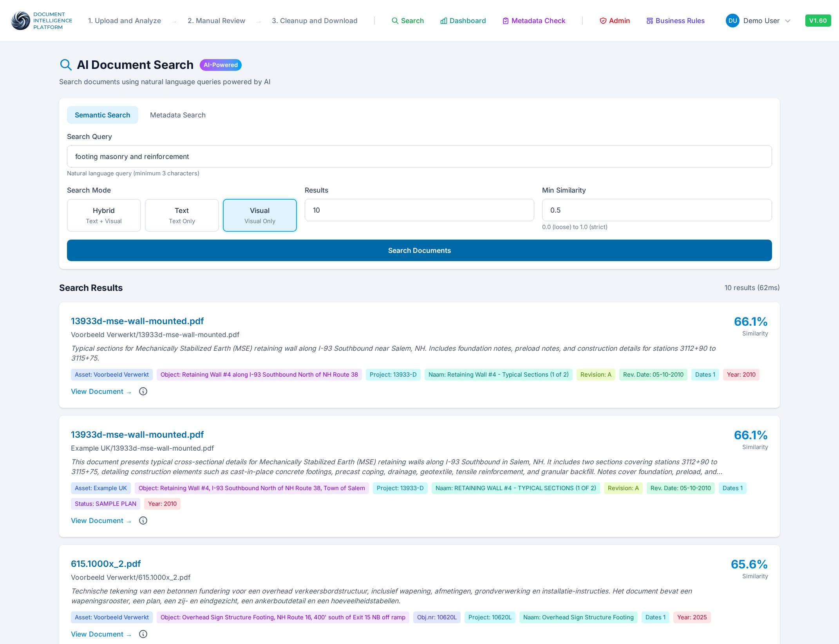Open first 13933d-mse-wall-mounted.pdf title (Voorbeeld Verwerkt)
This screenshot has height=644, width=839.
pos(137,321)
